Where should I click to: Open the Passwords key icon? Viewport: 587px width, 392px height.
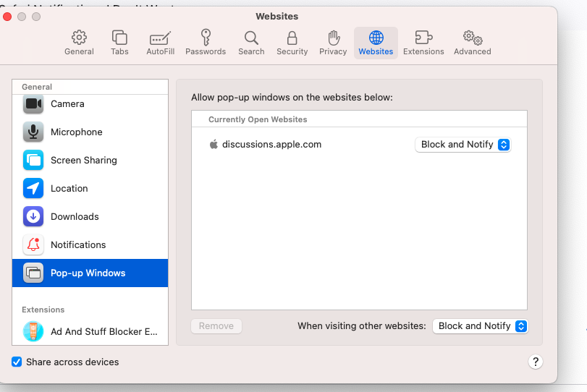point(206,43)
